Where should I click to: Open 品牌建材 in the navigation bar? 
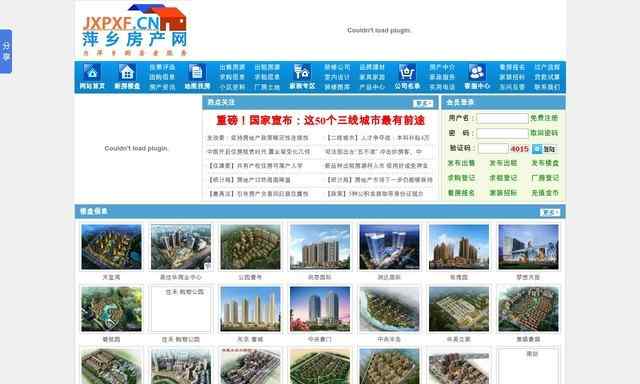(x=372, y=67)
